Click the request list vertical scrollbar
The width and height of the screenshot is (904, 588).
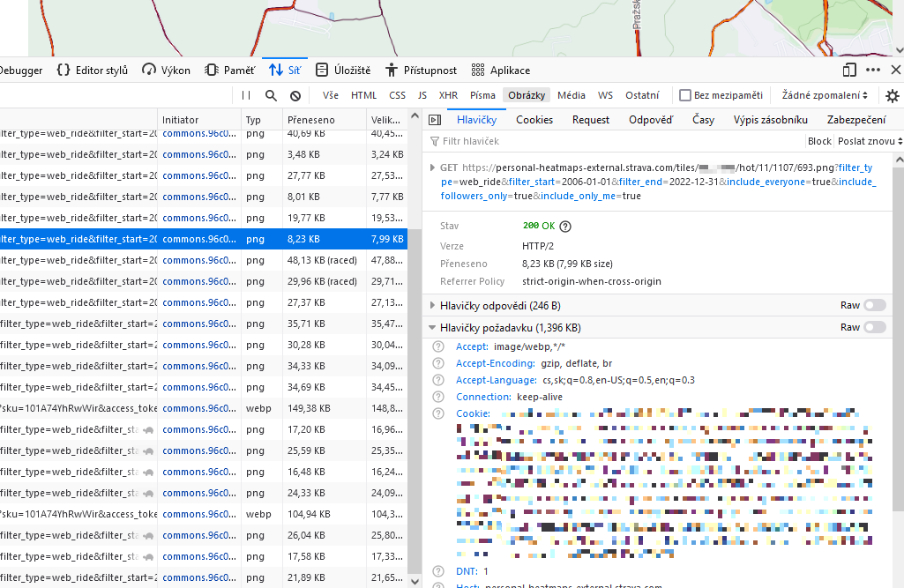(415, 353)
